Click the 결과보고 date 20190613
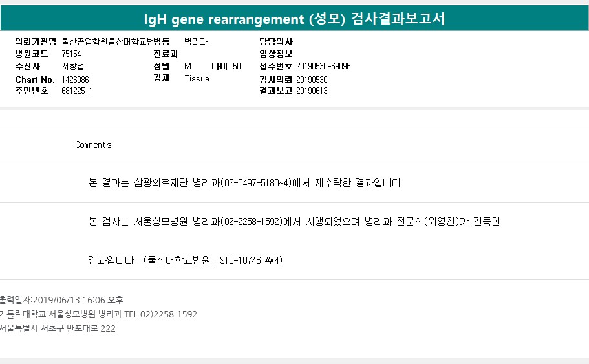Viewport: 589px width, 364px height. (312, 91)
